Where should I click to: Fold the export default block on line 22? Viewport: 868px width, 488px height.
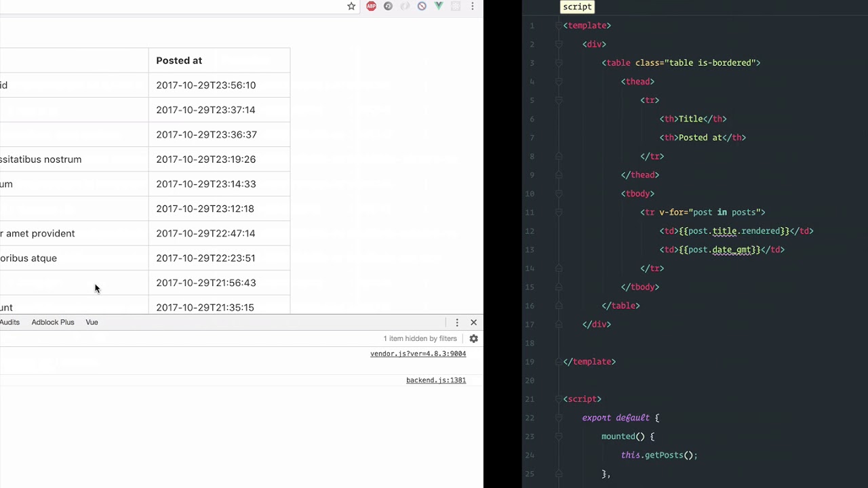[558, 418]
